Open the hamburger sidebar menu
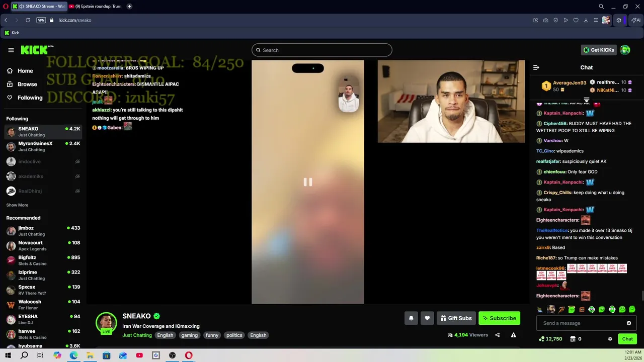The height and width of the screenshot is (362, 644). coord(11,50)
